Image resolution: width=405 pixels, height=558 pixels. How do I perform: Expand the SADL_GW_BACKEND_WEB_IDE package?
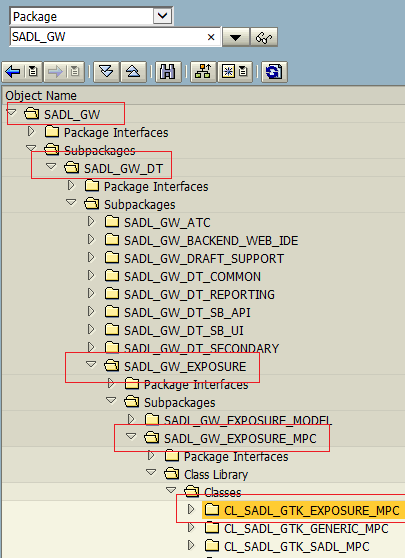[91, 239]
